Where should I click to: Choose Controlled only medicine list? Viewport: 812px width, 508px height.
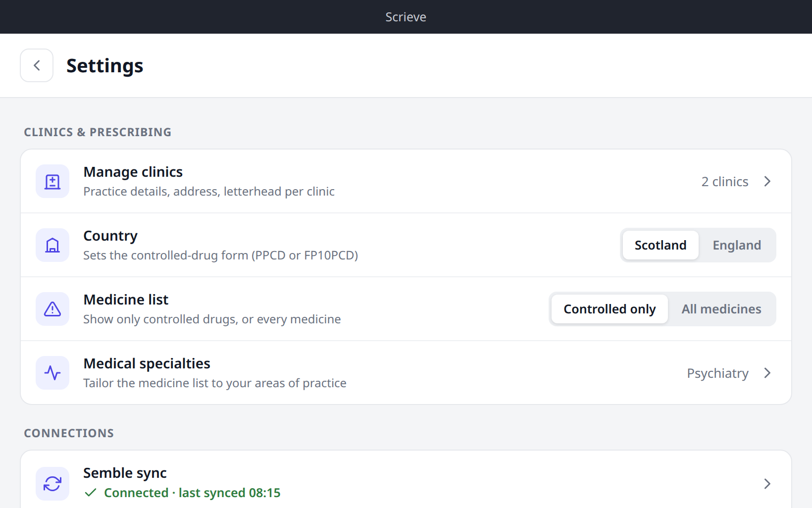tap(609, 309)
